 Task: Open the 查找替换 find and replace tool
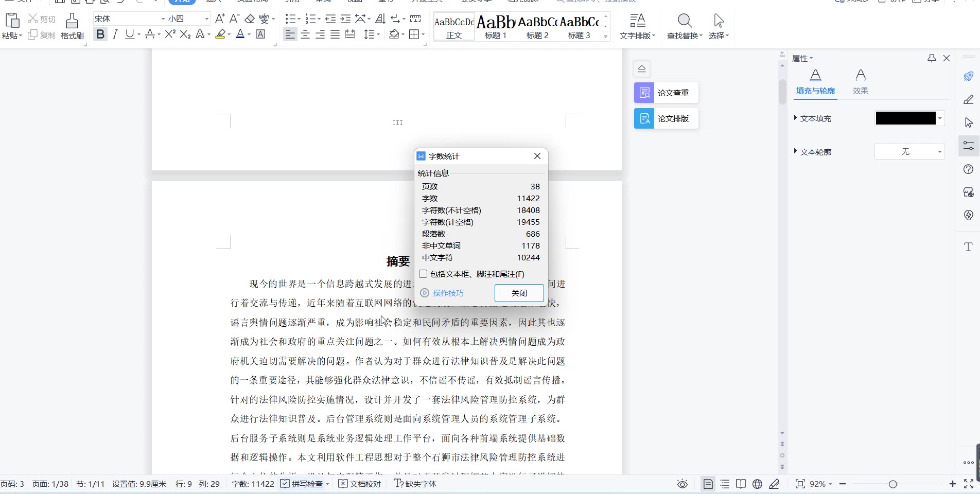pyautogui.click(x=685, y=27)
